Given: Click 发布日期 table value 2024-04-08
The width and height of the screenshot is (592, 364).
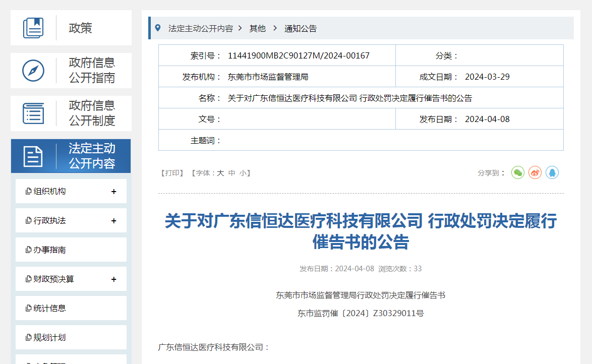Looking at the screenshot, I should (488, 119).
